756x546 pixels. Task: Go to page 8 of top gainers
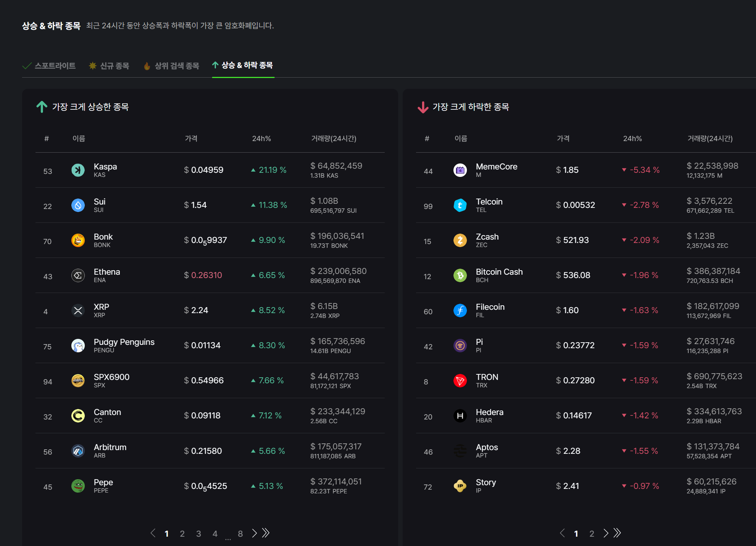click(240, 534)
